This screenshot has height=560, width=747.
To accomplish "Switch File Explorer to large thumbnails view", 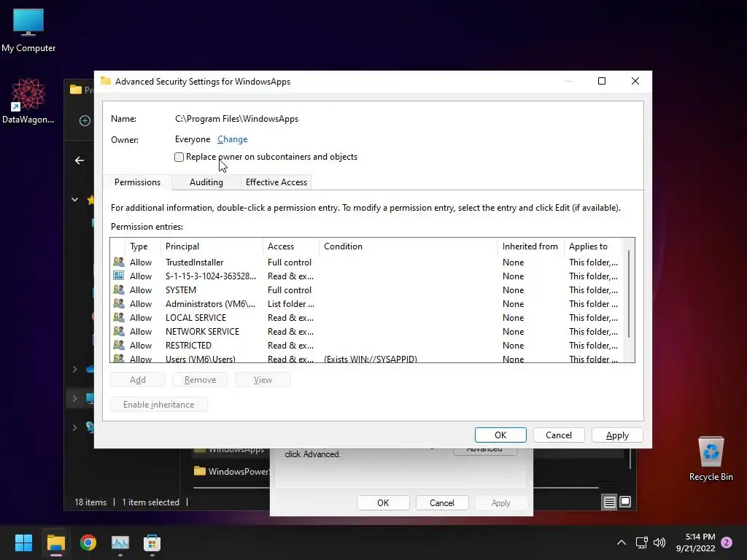I will tap(625, 502).
